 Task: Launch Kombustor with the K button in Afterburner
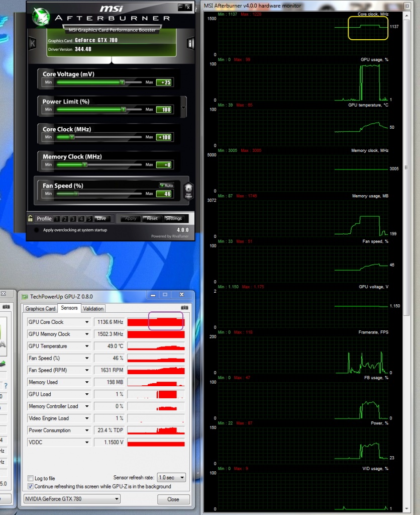[x=32, y=43]
